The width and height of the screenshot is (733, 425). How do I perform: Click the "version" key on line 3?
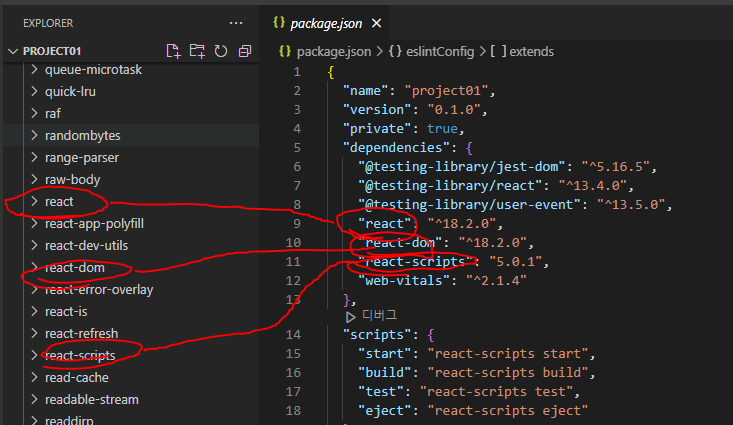coord(377,110)
